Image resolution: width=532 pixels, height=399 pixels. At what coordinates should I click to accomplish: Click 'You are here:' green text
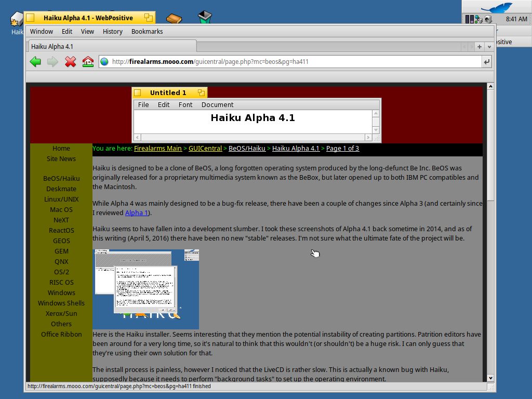tap(112, 148)
